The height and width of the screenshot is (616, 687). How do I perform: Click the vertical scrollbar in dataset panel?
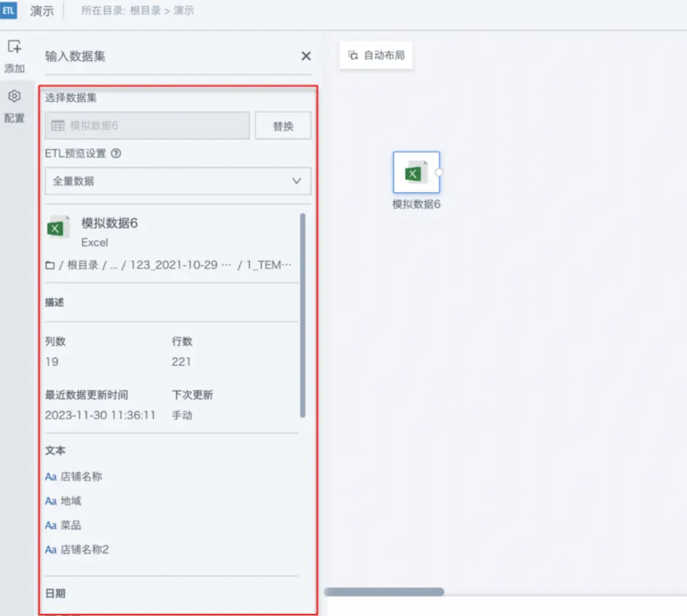click(x=303, y=315)
